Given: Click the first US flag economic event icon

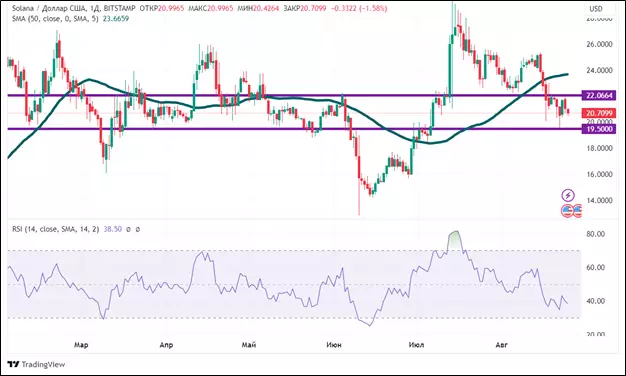Looking at the screenshot, I should click(567, 211).
